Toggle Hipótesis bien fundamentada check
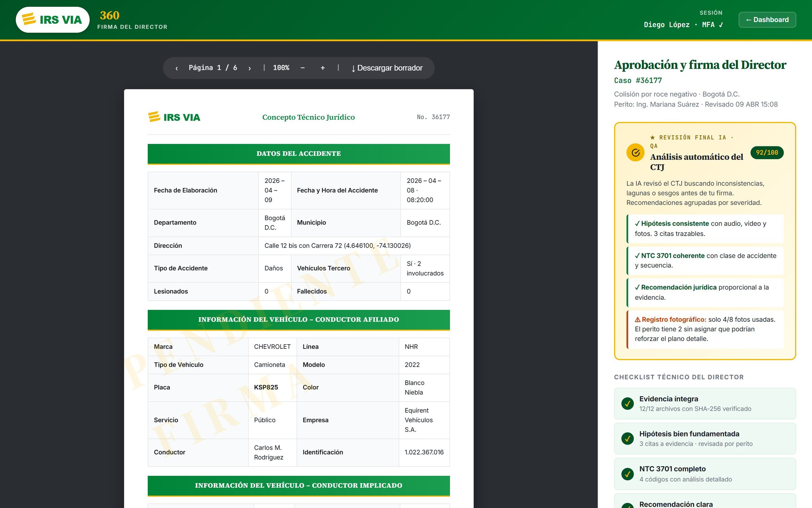This screenshot has width=812, height=508. click(x=627, y=439)
